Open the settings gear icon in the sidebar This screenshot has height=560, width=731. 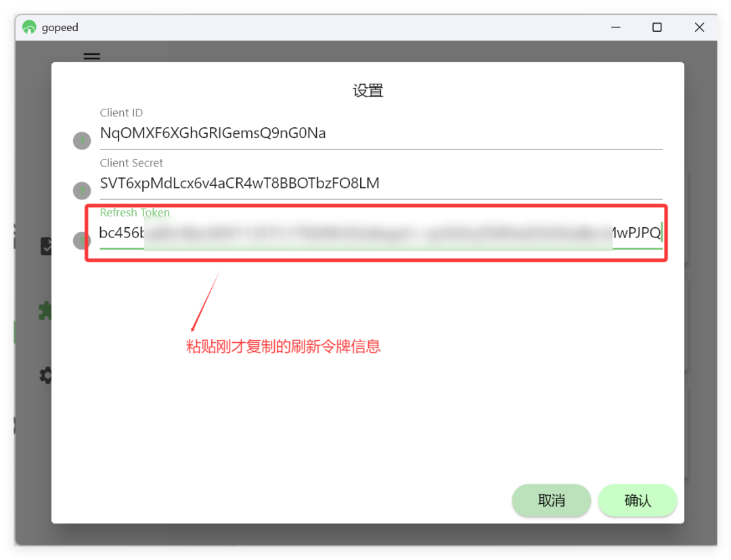(x=46, y=375)
